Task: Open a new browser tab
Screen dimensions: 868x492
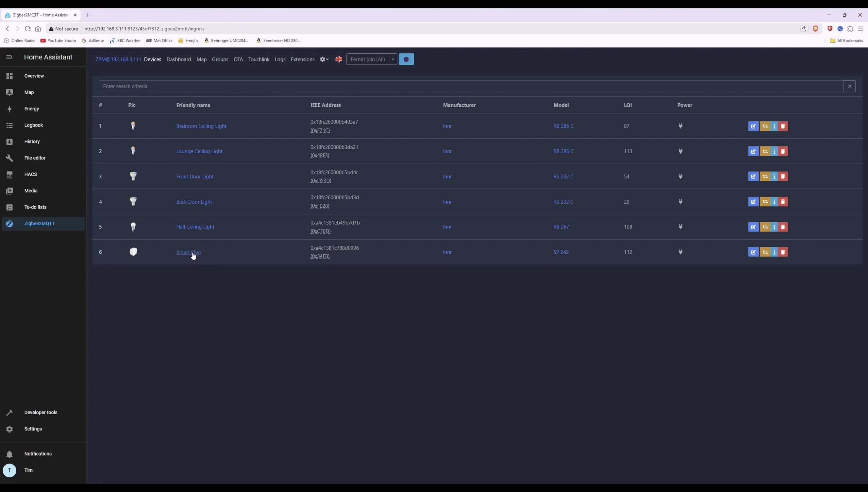Action: 88,15
